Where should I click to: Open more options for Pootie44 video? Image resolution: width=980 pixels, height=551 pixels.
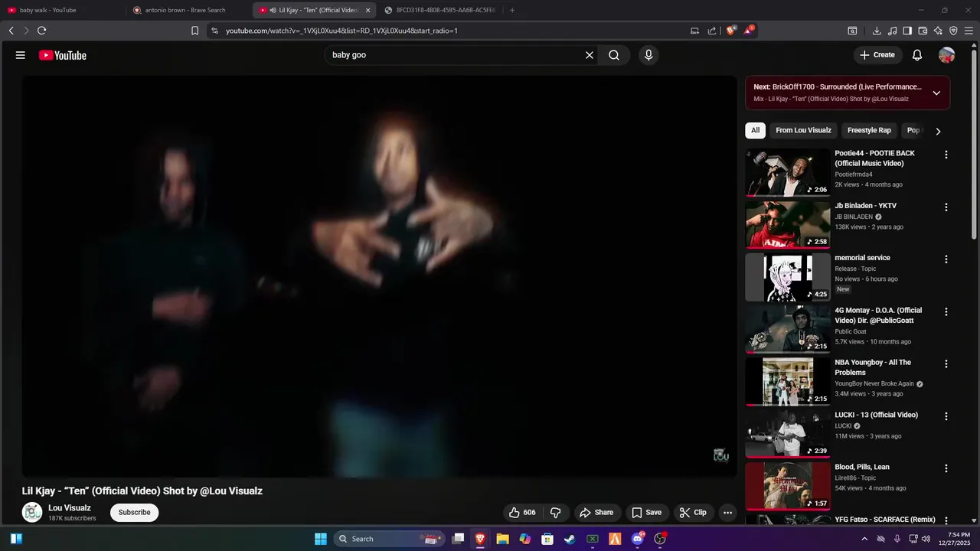pos(946,155)
